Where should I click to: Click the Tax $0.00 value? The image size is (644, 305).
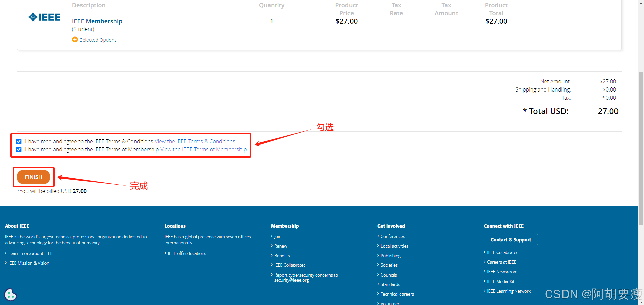coord(609,98)
